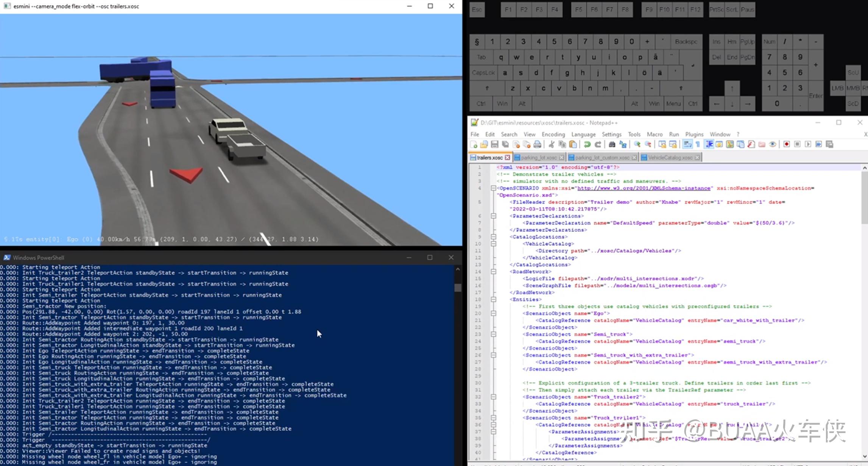Screen dimensions: 868x466
Task: Click the Zoom in toolbar icon
Action: (637, 144)
